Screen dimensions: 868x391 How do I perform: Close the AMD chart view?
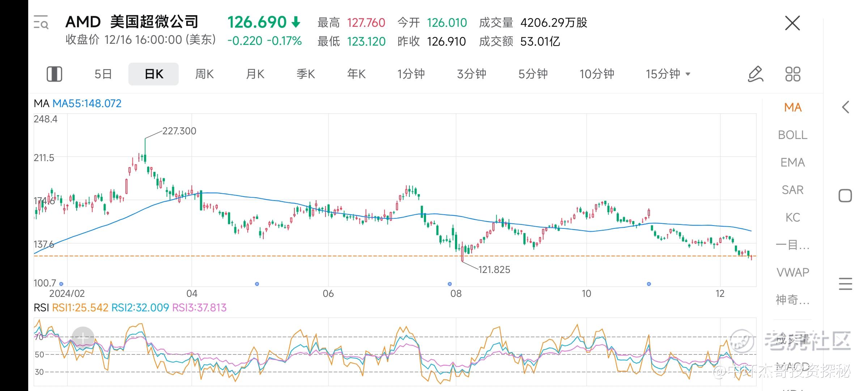click(x=792, y=23)
